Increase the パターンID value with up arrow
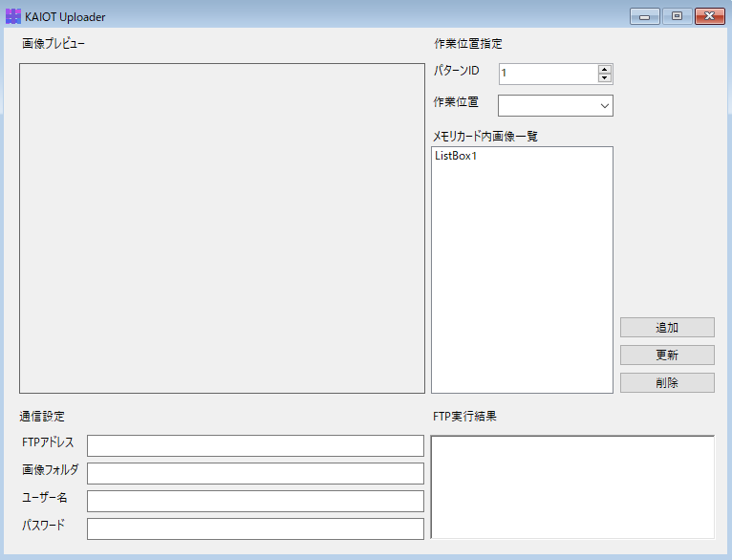Viewport: 732px width, 560px height. click(604, 69)
